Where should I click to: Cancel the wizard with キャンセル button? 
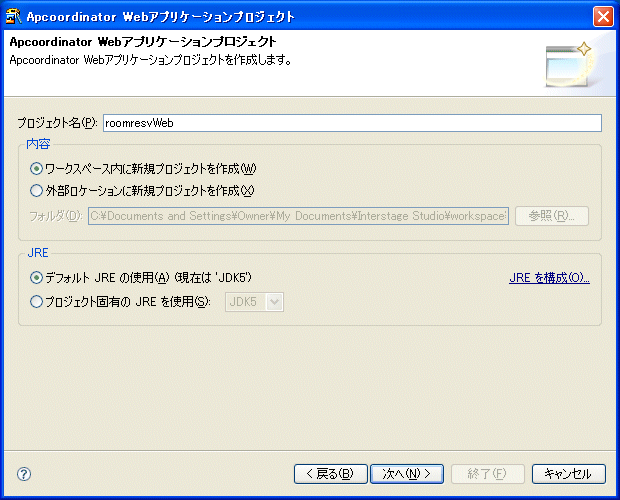click(x=569, y=474)
